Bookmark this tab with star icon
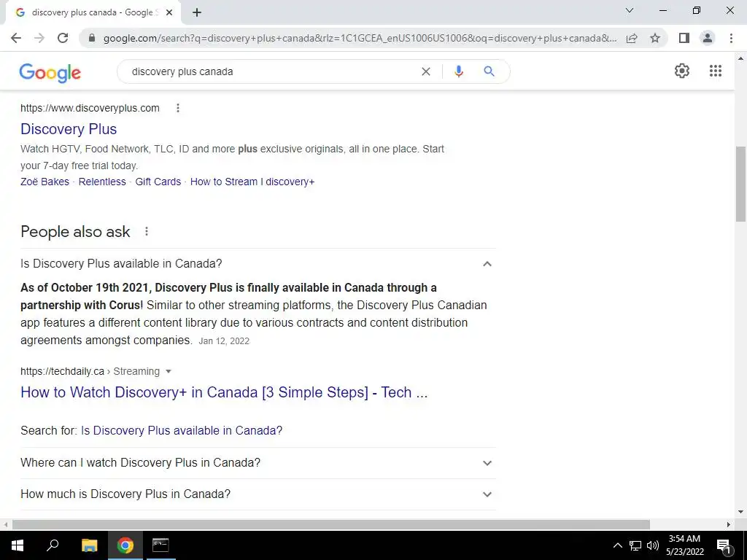 tap(655, 38)
